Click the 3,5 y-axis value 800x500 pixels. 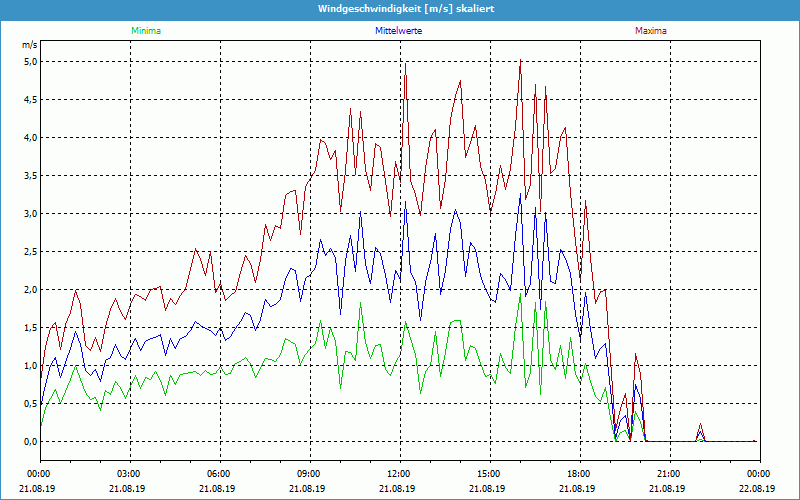point(31,176)
